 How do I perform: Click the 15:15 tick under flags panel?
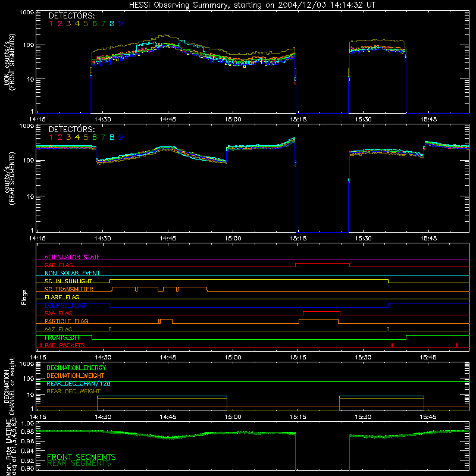click(298, 358)
